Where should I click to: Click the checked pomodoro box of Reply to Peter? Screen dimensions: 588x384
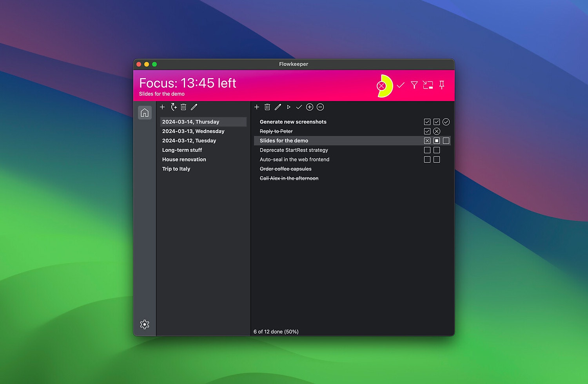pyautogui.click(x=427, y=131)
